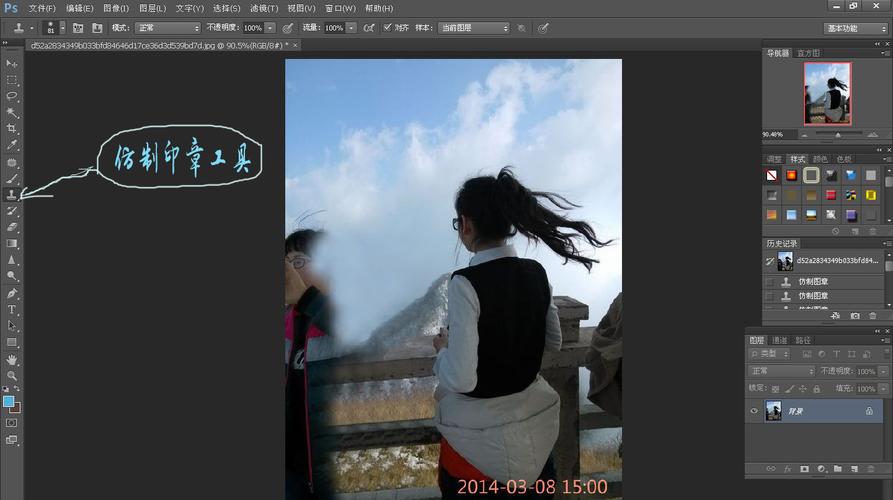The image size is (893, 500).
Task: Select the Spot Healing Brush tool
Action: click(x=11, y=162)
